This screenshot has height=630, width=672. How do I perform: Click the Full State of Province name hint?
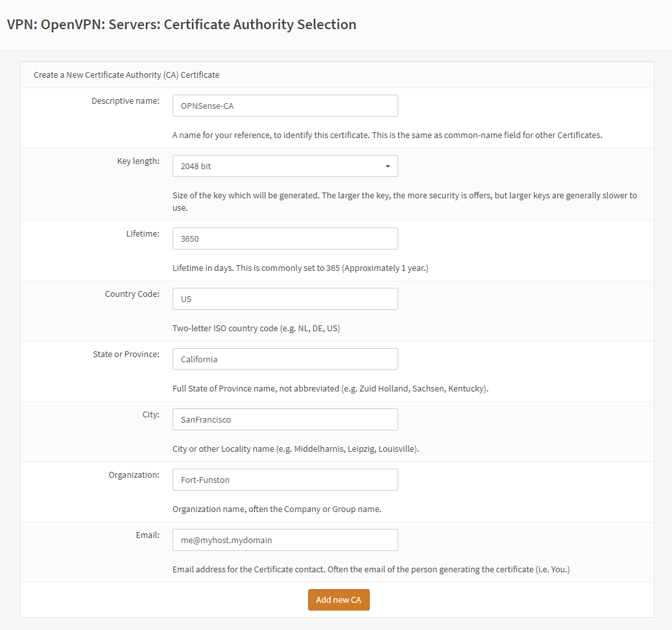[x=330, y=389]
